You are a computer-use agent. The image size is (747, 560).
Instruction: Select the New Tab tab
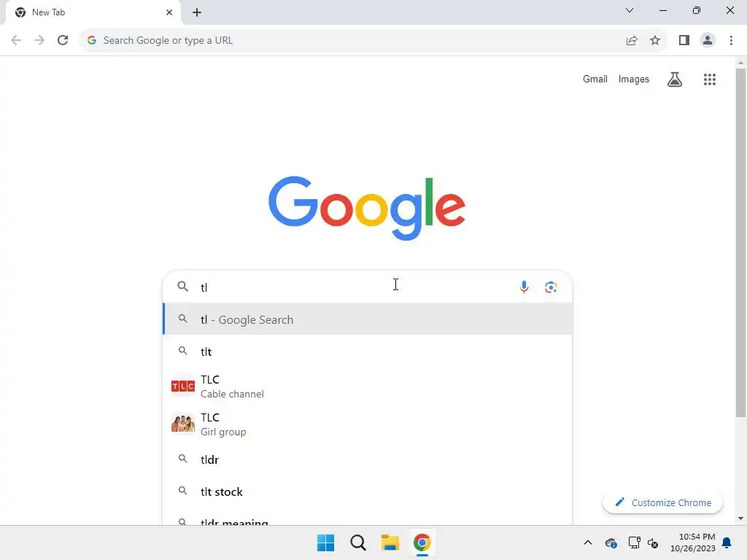click(x=93, y=12)
